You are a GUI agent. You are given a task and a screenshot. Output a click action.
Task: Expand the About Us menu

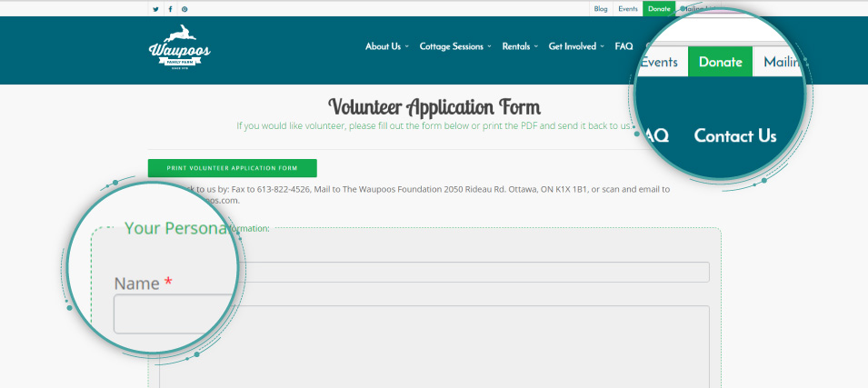point(386,46)
